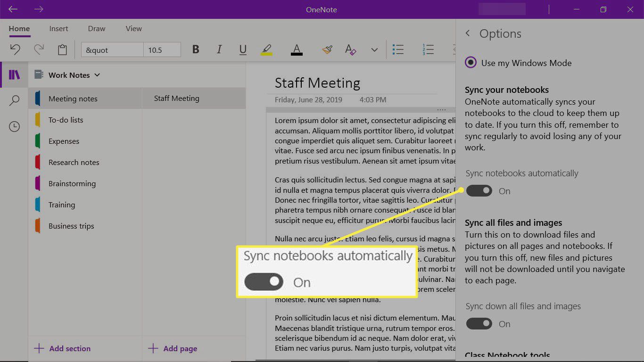Open the clipboard paste icon
This screenshot has width=644, height=362.
(x=62, y=49)
